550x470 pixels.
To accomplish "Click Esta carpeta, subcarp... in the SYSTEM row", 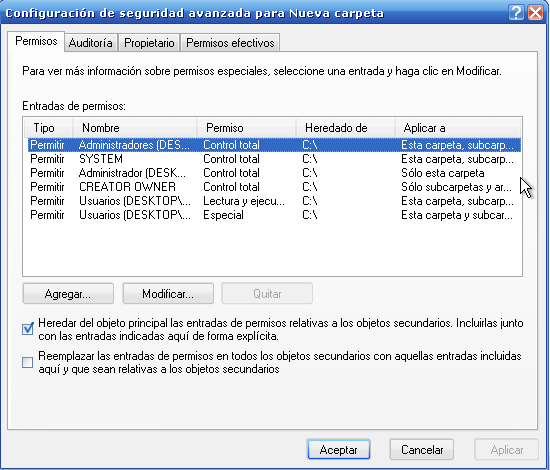I will pos(457,159).
